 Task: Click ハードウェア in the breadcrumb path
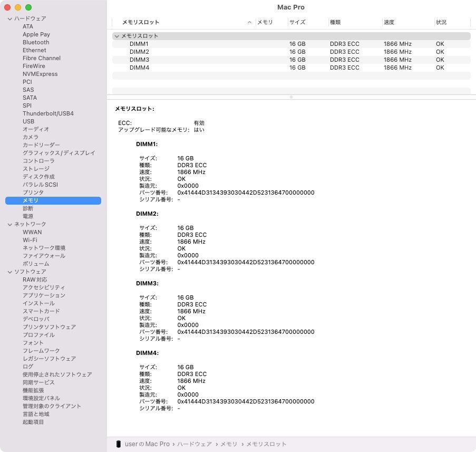[x=195, y=444]
